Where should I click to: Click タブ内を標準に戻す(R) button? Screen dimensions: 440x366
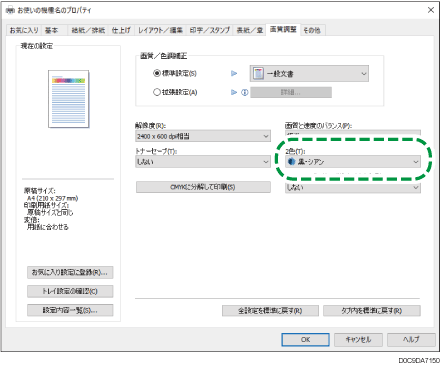372,311
